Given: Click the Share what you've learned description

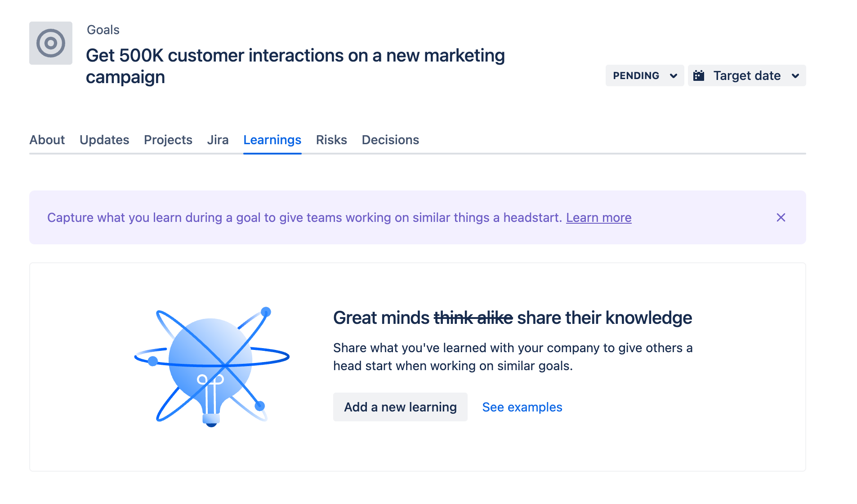Looking at the screenshot, I should click(513, 357).
